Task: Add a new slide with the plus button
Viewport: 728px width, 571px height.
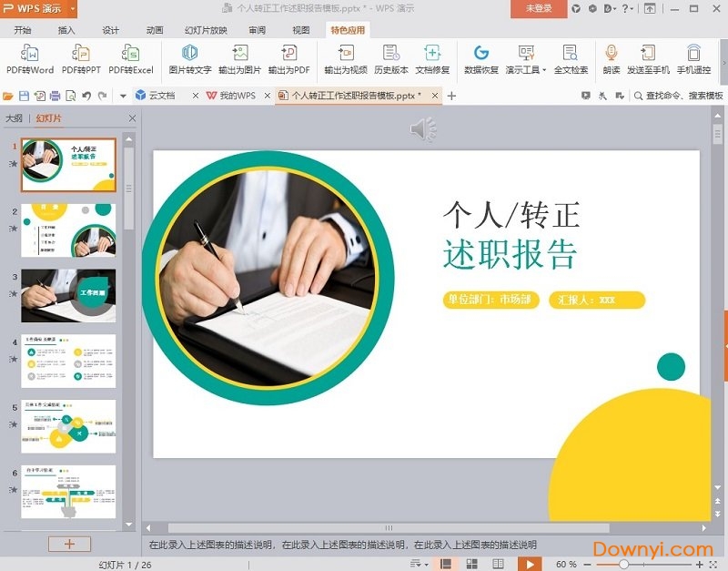Action: click(x=69, y=543)
